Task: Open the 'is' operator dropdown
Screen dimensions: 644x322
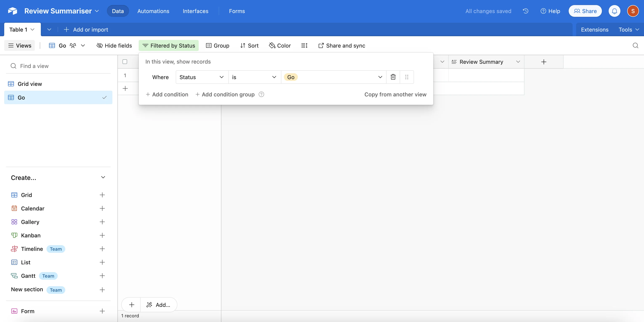Action: pos(254,77)
